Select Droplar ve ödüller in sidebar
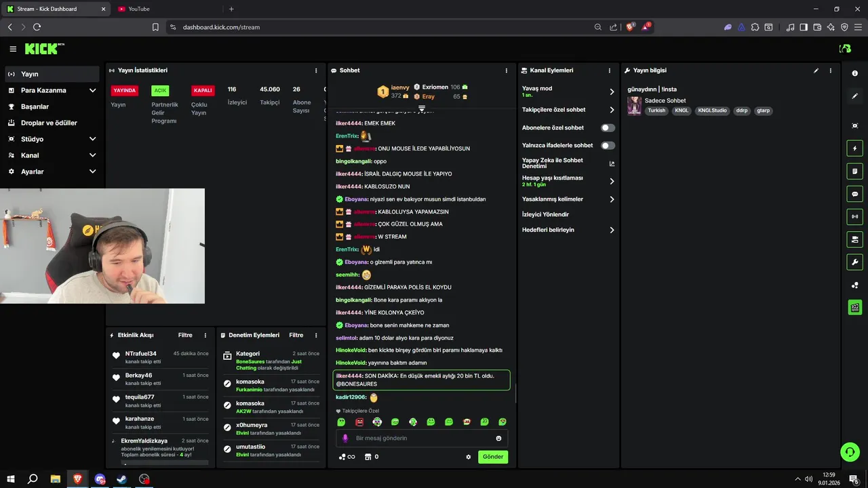 point(52,123)
